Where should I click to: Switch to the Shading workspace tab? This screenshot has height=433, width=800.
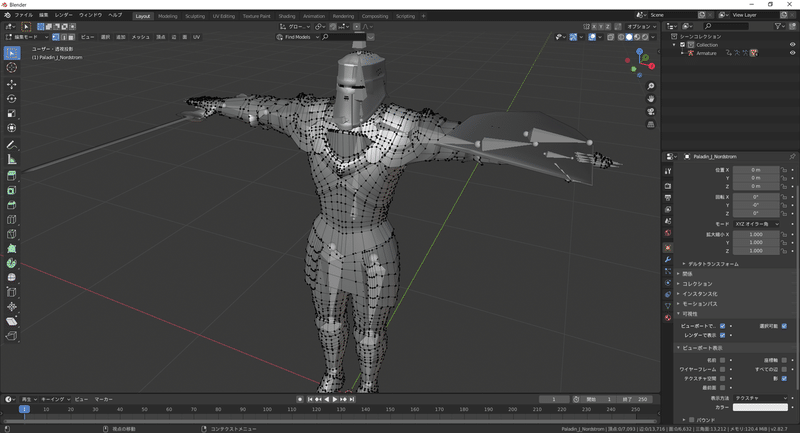click(x=287, y=16)
